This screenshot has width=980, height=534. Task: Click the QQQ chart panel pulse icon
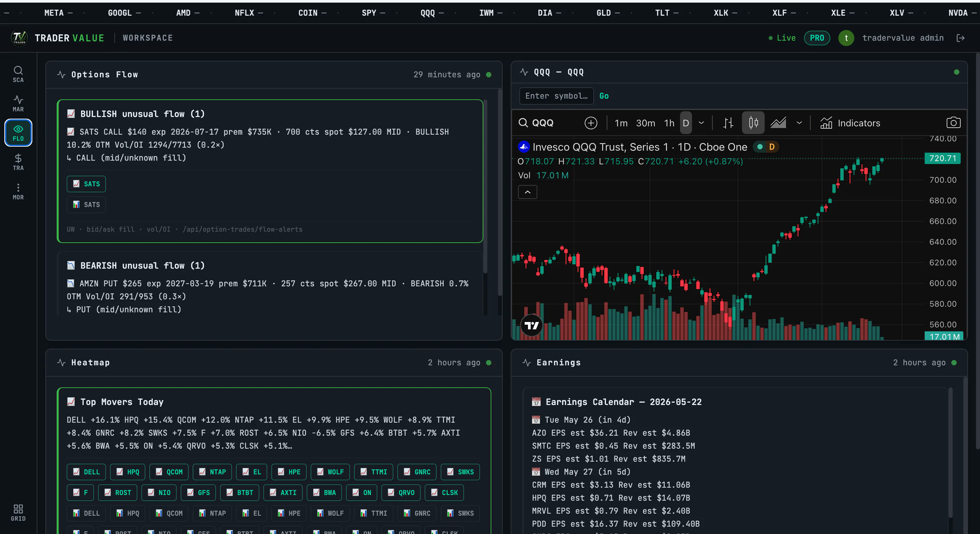[x=524, y=72]
